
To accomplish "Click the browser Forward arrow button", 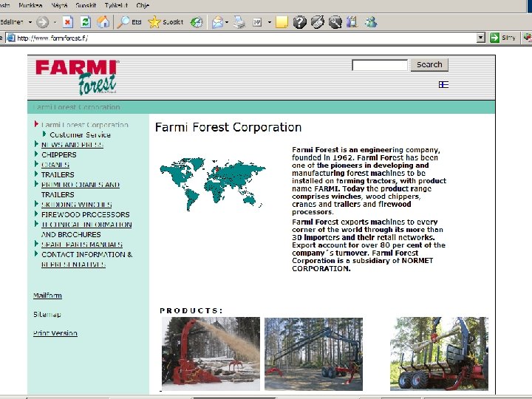I will [x=42, y=22].
